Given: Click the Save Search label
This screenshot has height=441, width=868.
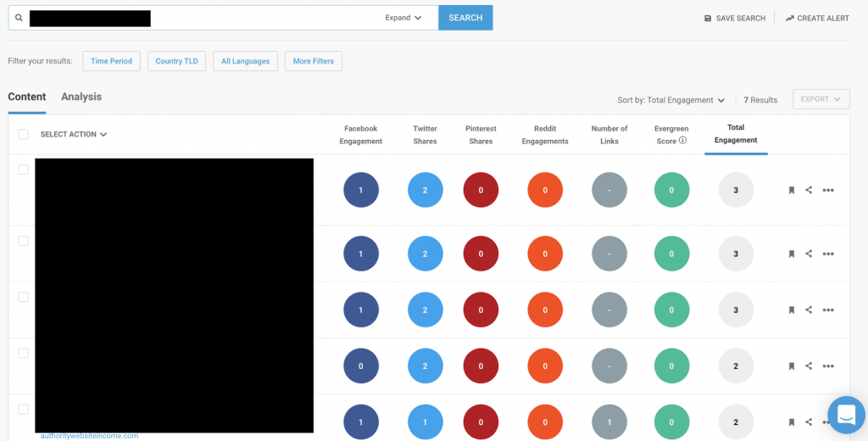Looking at the screenshot, I should (741, 19).
